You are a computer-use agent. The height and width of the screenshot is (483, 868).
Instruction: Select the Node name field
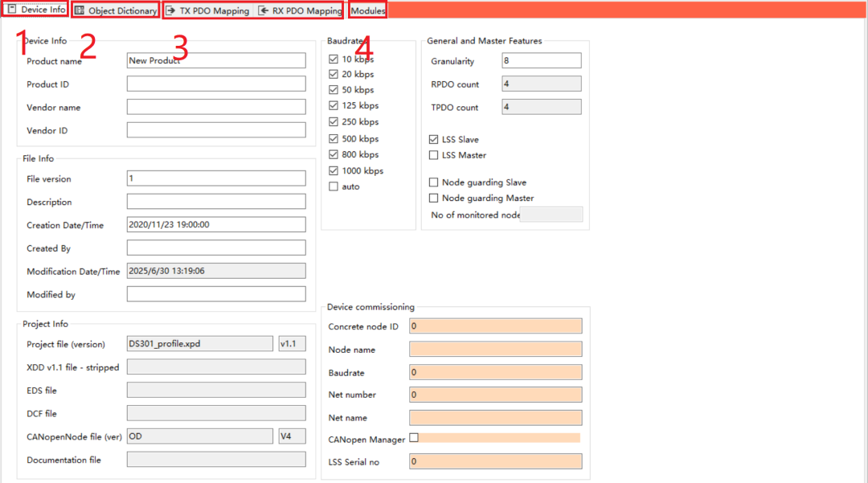[x=495, y=350]
